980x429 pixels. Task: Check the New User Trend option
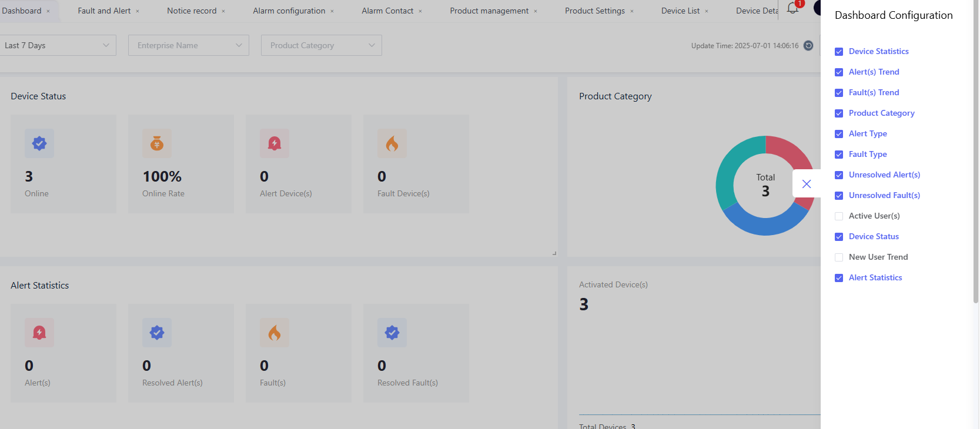(839, 257)
